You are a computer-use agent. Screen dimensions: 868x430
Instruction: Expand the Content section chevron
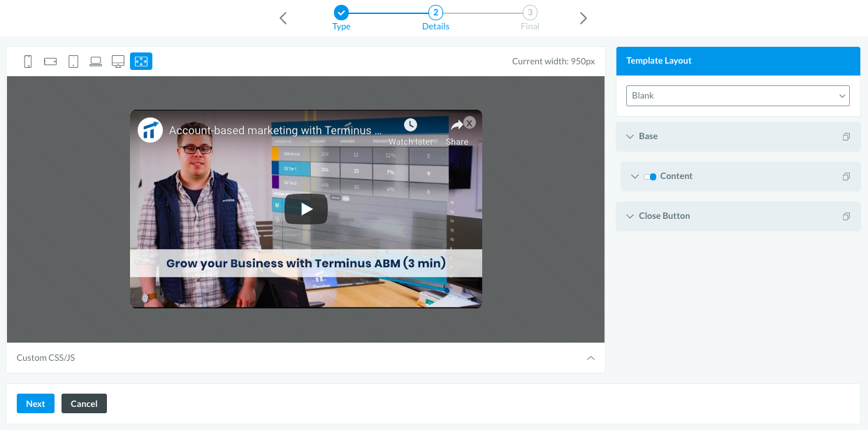click(635, 176)
